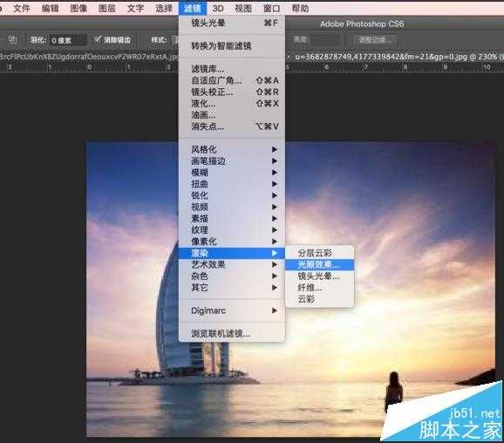Select 自适应广角... filter

tap(232, 80)
